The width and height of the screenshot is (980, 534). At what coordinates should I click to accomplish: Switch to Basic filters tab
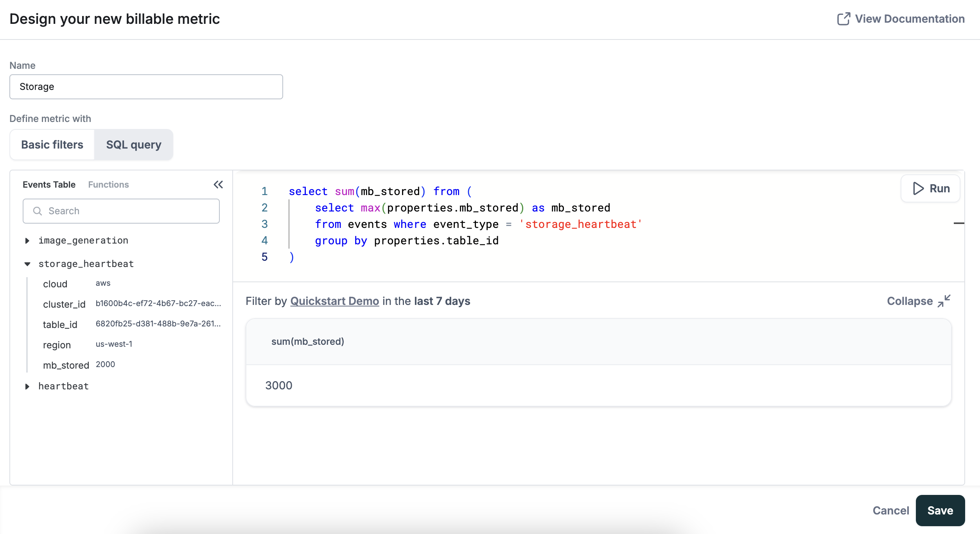tap(52, 144)
